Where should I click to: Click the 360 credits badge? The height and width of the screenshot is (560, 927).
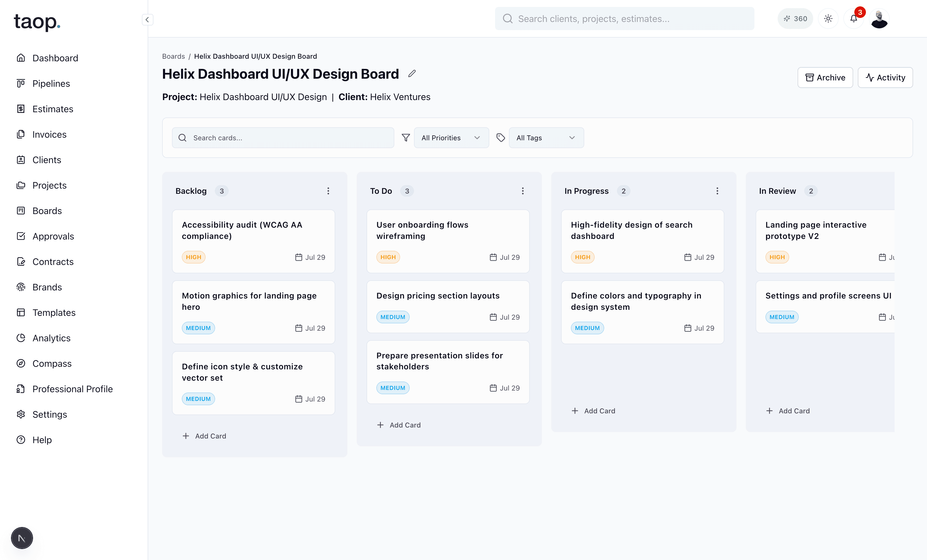[x=795, y=19]
